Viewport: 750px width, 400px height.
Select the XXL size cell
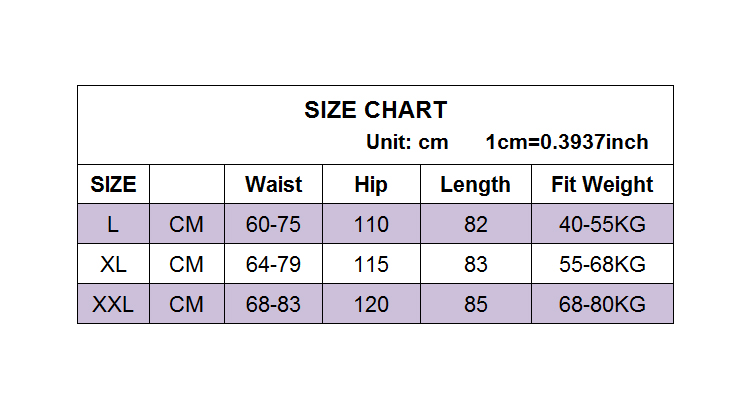[113, 304]
